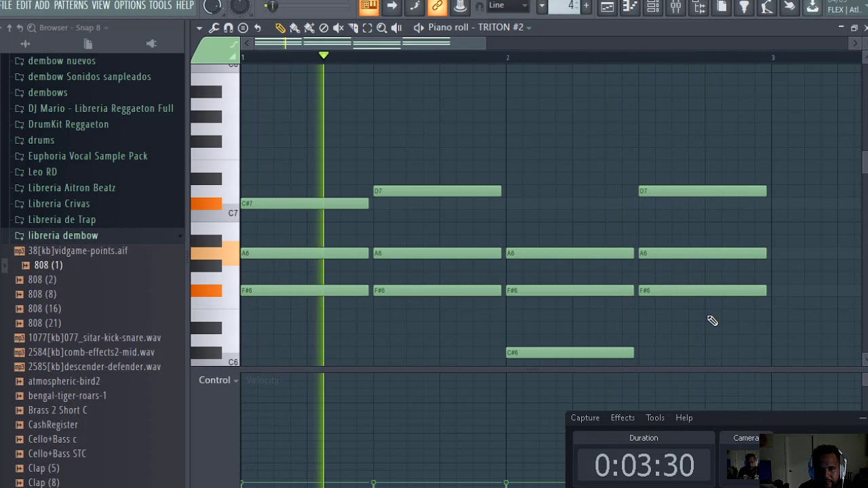
Task: Open the dropdown arrow beside pattern number 4
Action: tap(542, 6)
